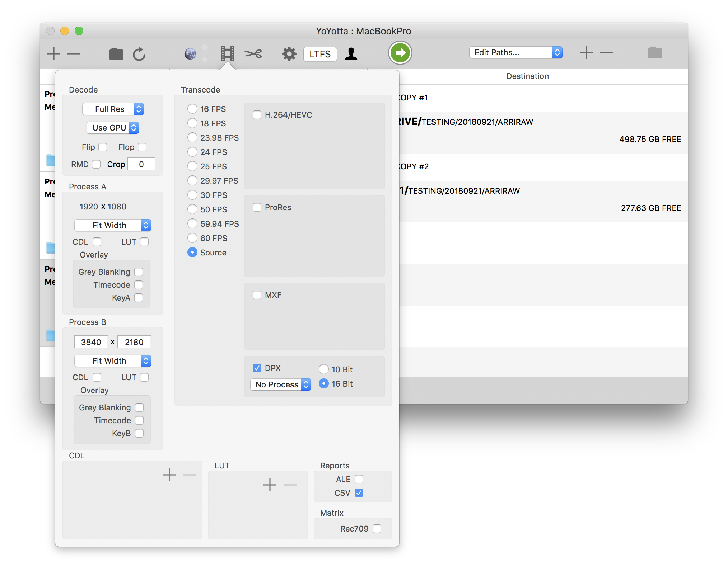Open the Edit Paths dropdown
Screen dimensions: 728x571
[x=516, y=52]
